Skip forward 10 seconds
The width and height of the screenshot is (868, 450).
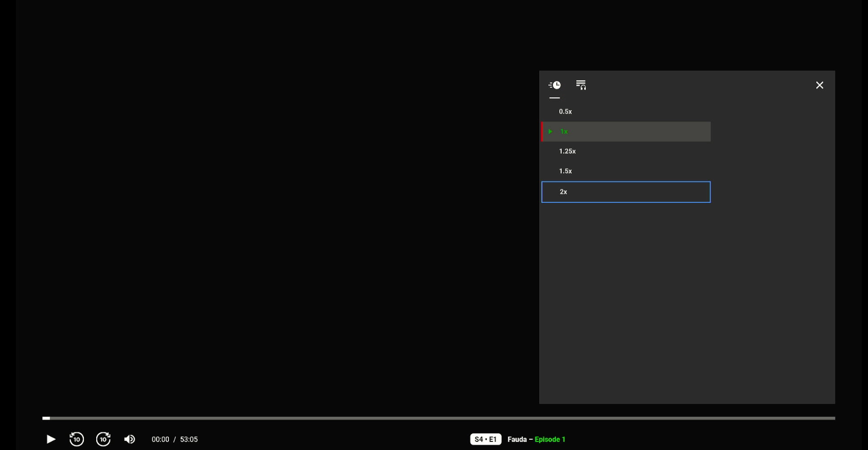pos(103,439)
